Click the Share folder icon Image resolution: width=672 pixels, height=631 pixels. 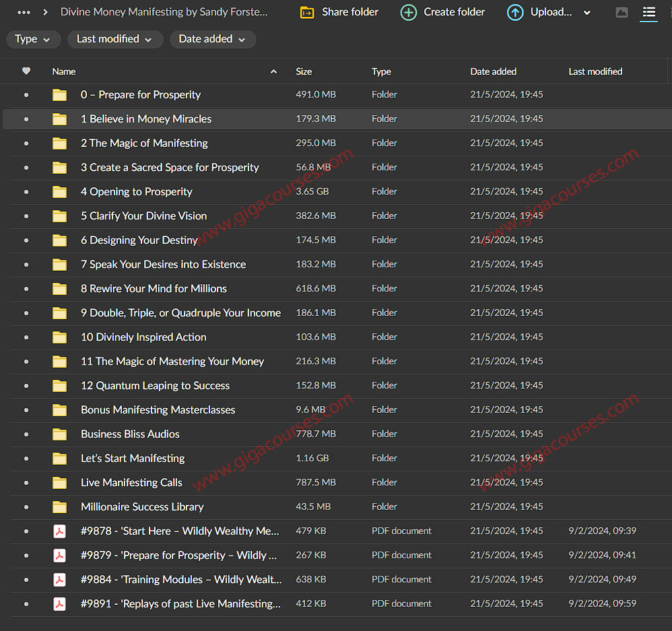click(307, 12)
